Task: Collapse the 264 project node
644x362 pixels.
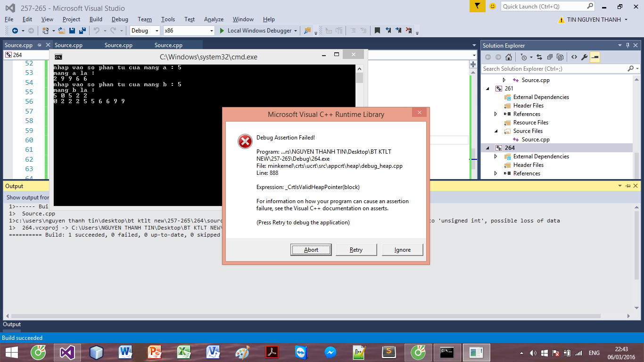Action: (488, 148)
